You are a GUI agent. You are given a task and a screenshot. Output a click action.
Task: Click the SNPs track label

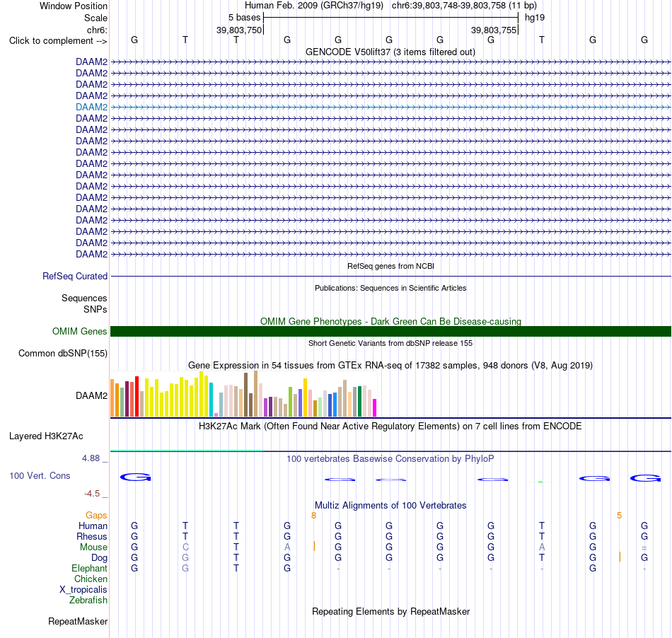95,309
